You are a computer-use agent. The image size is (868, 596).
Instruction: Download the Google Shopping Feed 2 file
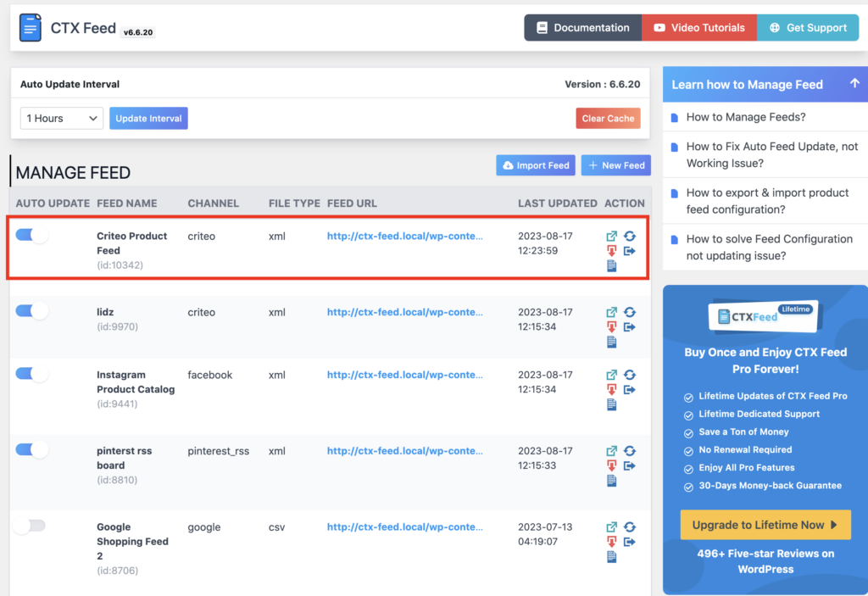pos(611,543)
